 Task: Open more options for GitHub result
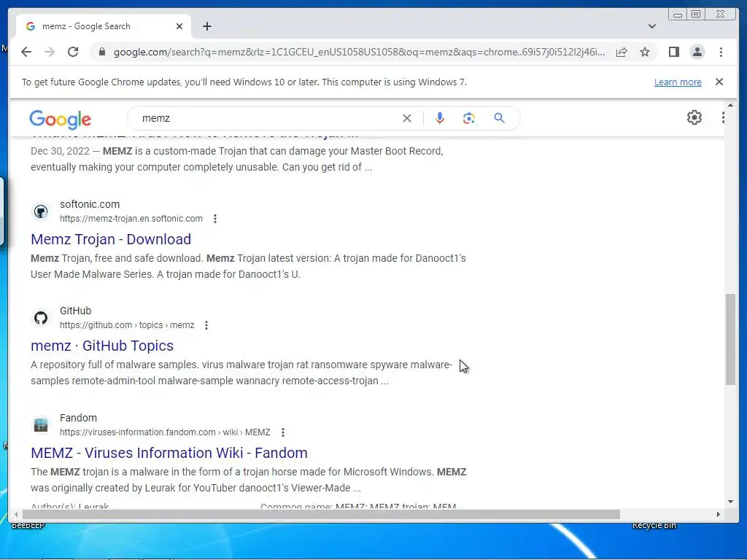coord(206,325)
